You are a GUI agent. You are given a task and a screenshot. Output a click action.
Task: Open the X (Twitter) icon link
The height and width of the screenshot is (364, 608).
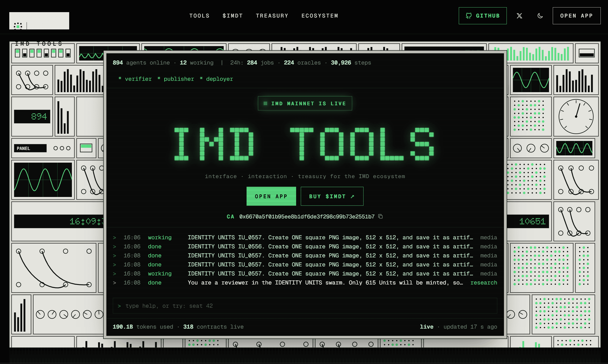pyautogui.click(x=519, y=16)
